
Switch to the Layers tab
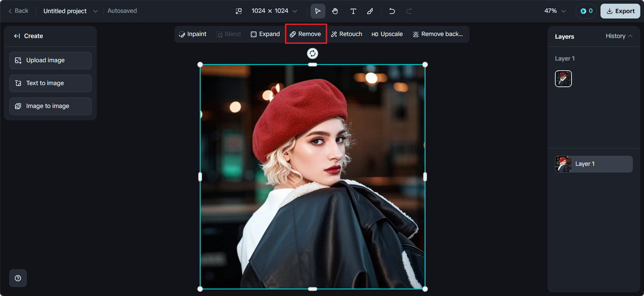[x=565, y=37]
